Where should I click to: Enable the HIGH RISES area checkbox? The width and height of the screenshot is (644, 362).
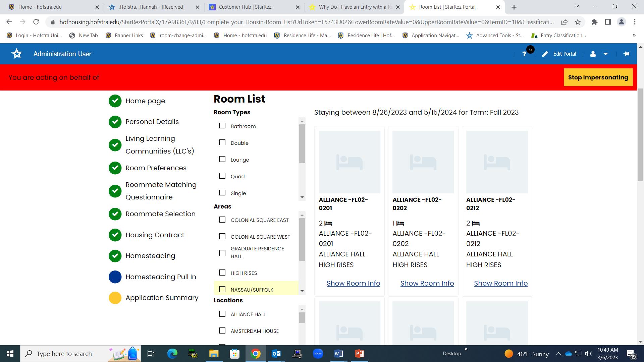click(222, 273)
